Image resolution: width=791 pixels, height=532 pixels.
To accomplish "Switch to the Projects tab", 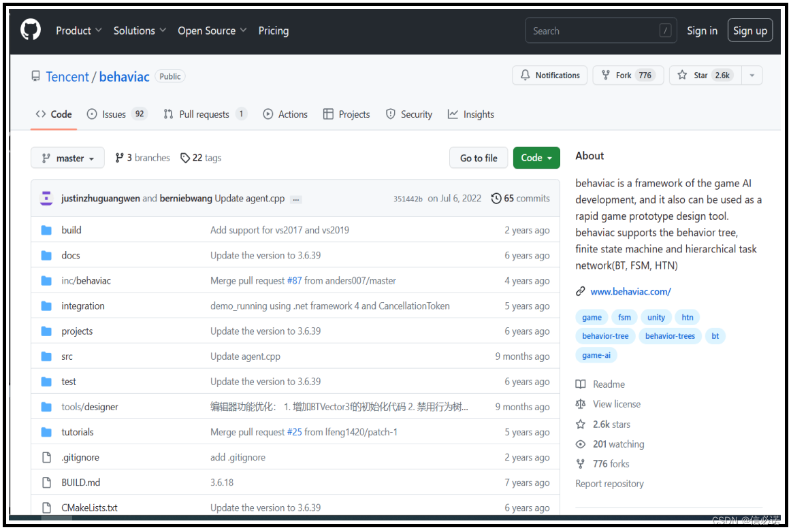I will (x=346, y=114).
